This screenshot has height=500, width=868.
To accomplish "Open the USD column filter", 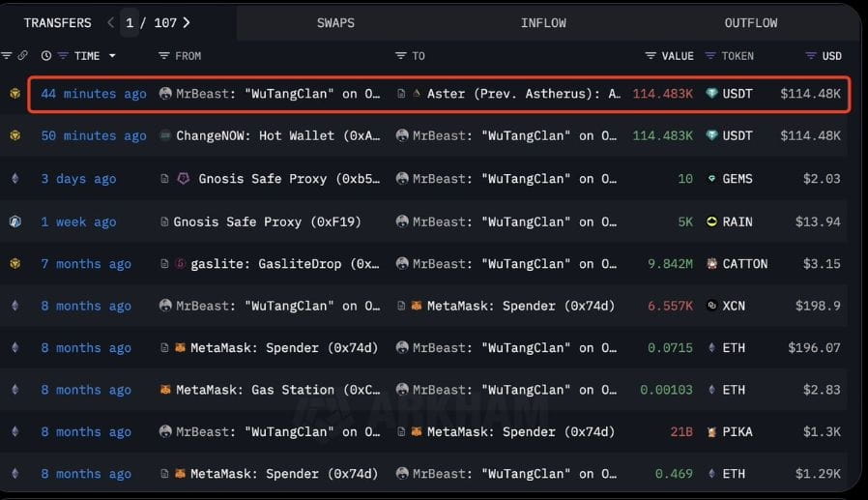I will (810, 56).
